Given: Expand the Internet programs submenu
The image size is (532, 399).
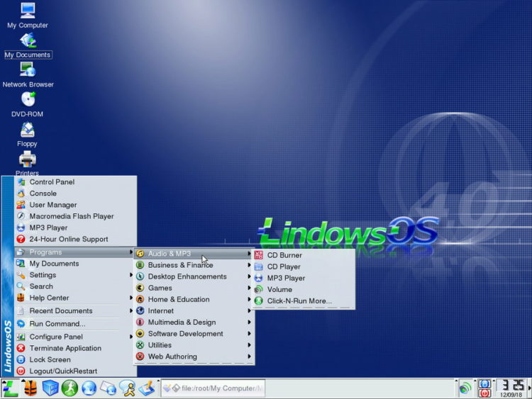Looking at the screenshot, I should point(160,310).
